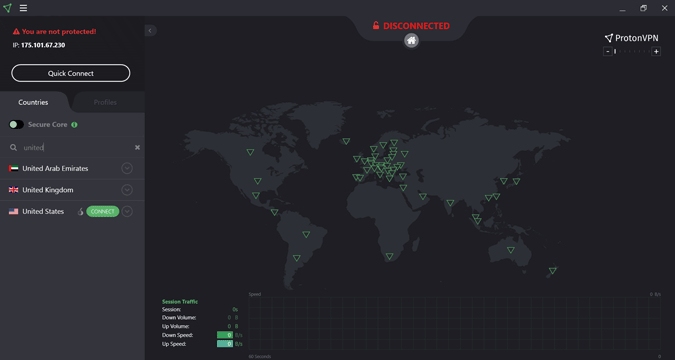This screenshot has height=360, width=675.
Task: Click the search magnifier icon
Action: coord(13,148)
